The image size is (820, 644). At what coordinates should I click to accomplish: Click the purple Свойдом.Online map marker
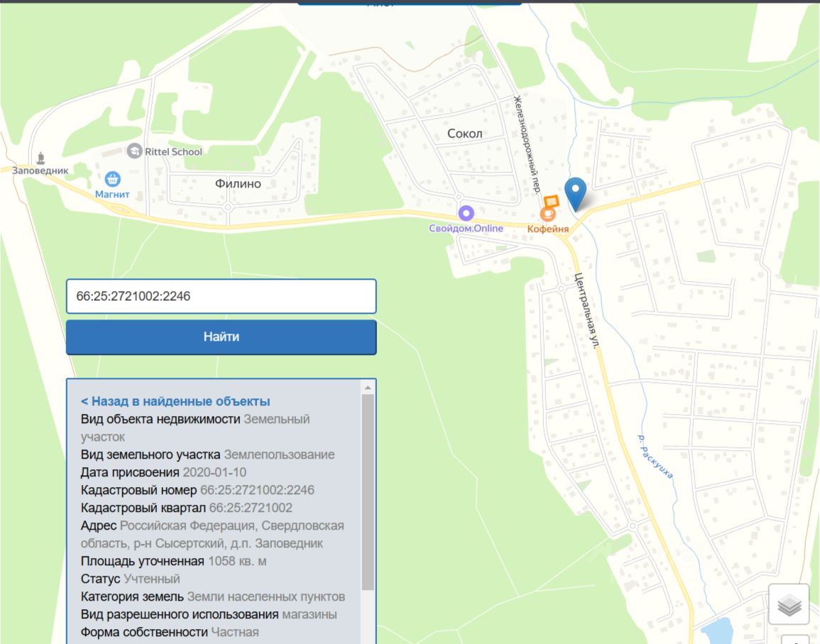point(466,212)
